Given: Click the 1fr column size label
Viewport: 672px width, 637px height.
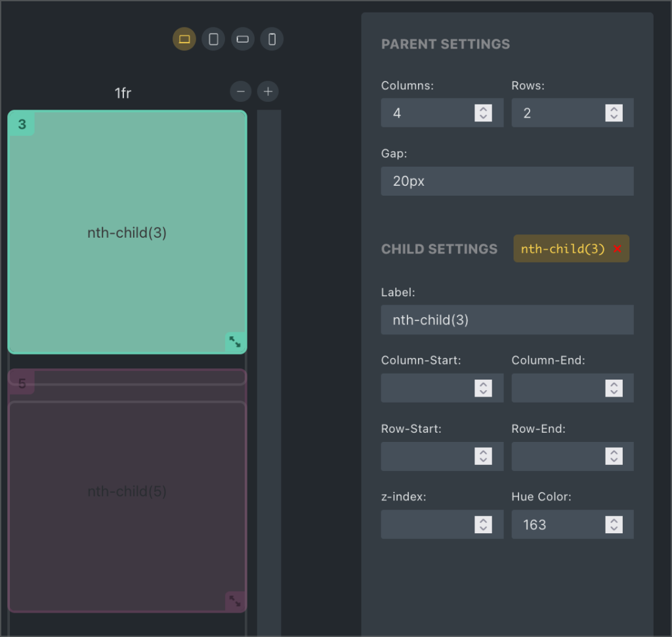Looking at the screenshot, I should click(123, 93).
